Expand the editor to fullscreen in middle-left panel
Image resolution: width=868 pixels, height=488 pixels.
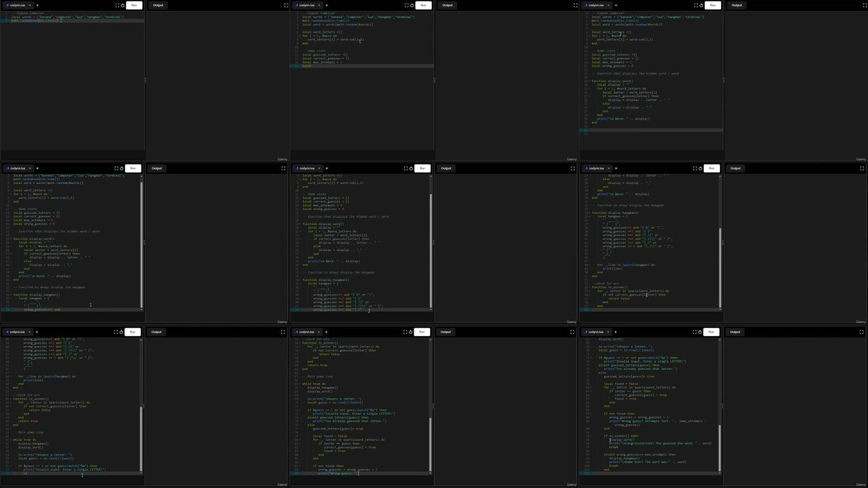coord(116,168)
